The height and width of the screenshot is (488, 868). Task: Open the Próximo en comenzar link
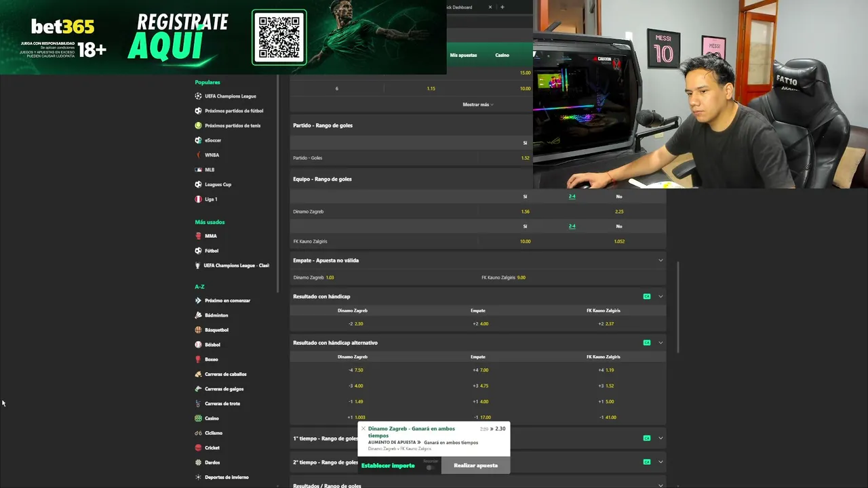228,300
